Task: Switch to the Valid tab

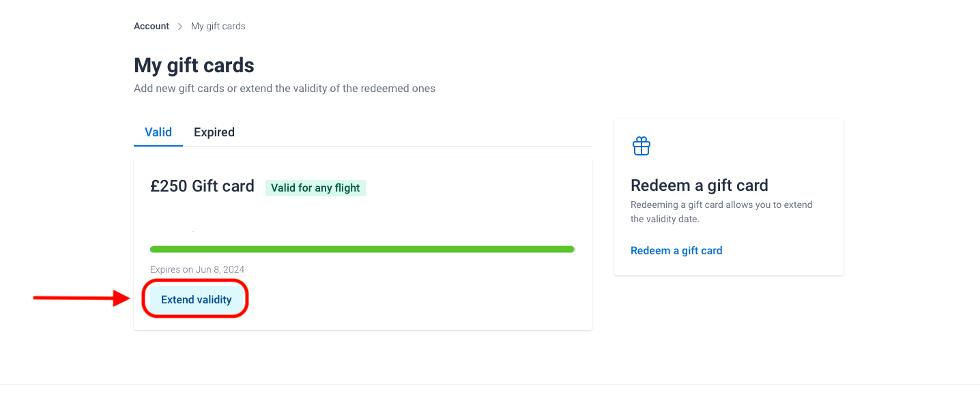Action: point(158,132)
